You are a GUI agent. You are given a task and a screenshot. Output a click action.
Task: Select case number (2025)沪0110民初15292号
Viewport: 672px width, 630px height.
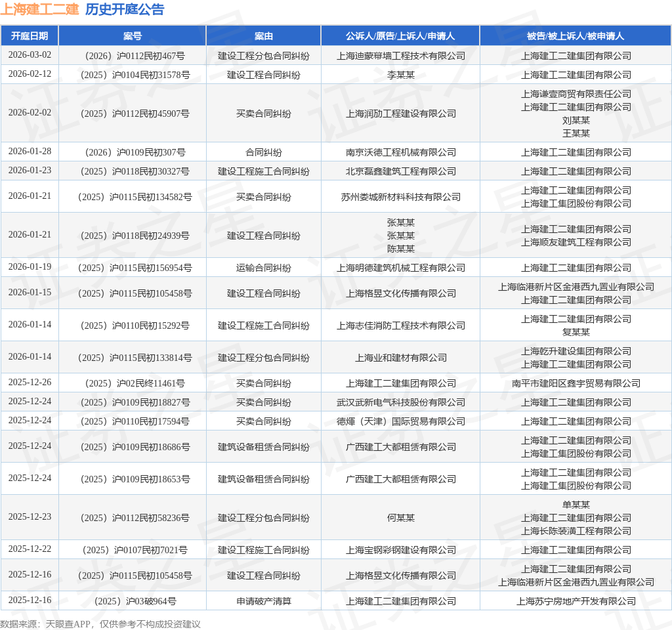(135, 325)
